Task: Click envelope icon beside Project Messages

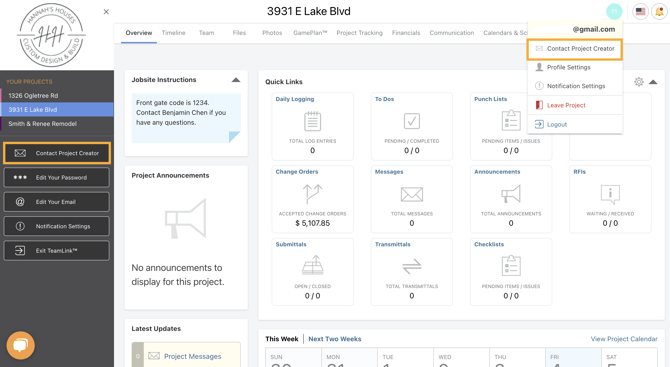Action: [x=154, y=356]
